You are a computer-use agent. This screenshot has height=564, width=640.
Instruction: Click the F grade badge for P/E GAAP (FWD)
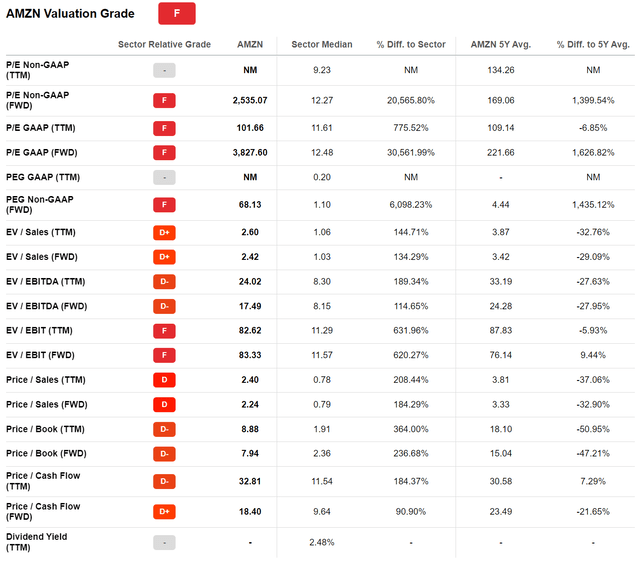pos(164,153)
